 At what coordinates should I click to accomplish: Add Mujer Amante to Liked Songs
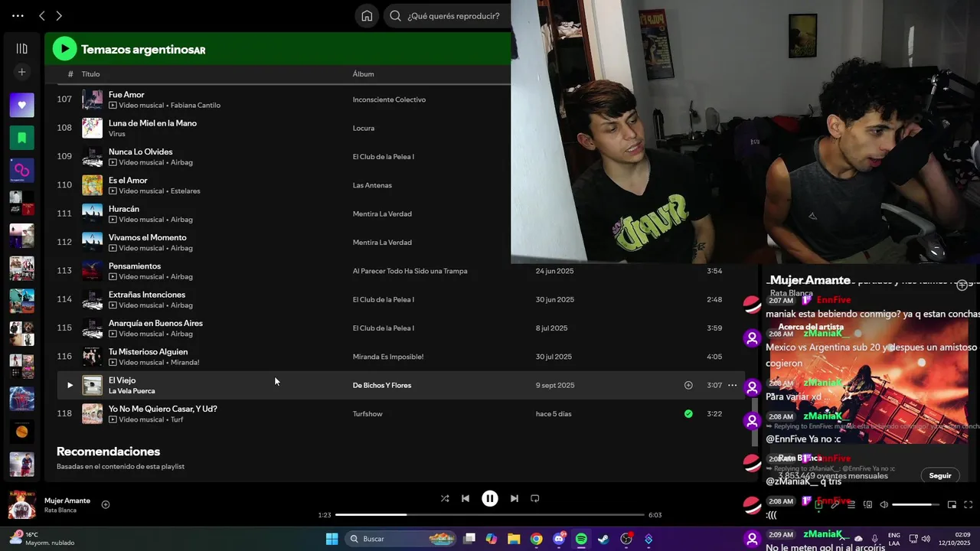106,504
